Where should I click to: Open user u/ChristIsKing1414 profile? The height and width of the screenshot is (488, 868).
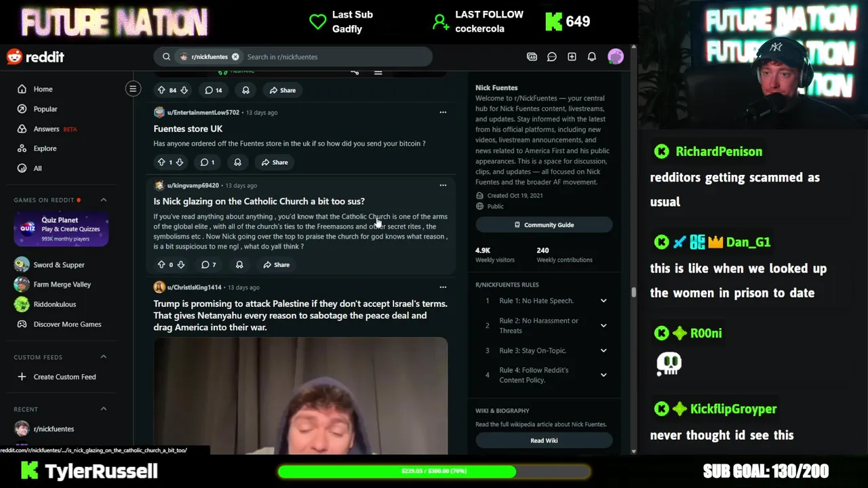point(194,287)
